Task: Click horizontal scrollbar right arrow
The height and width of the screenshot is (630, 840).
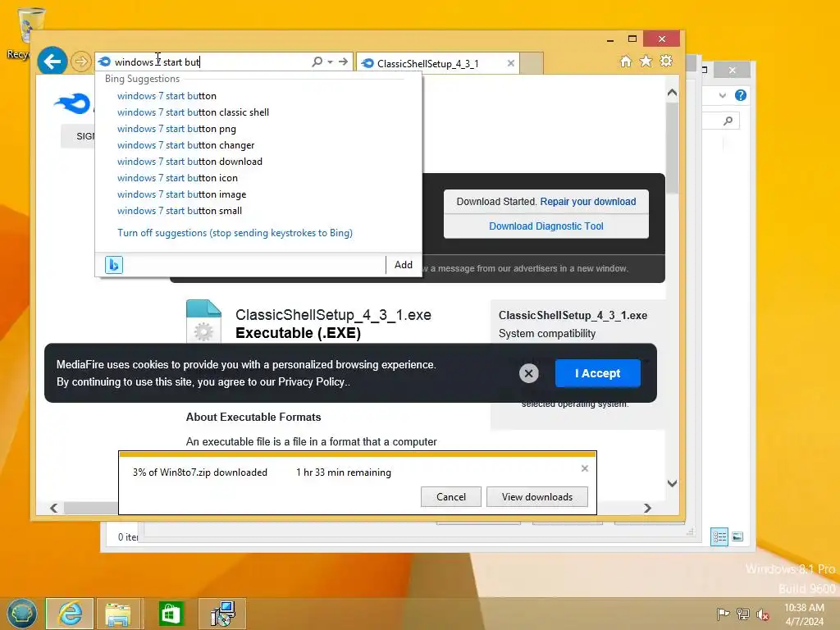Action: (647, 508)
